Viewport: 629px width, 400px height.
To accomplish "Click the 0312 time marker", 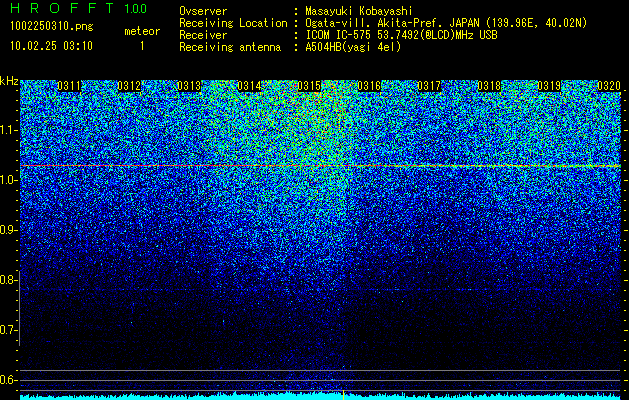I will point(129,86).
